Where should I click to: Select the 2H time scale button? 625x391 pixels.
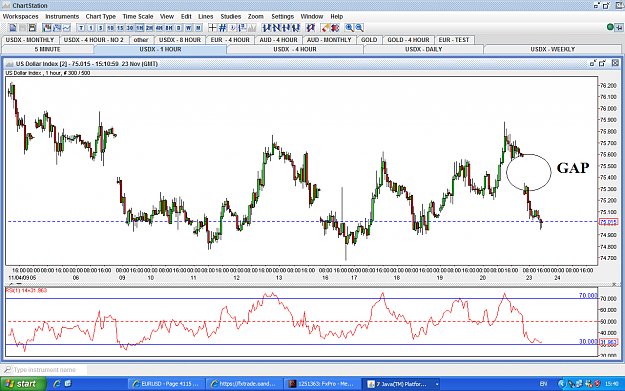(149, 28)
